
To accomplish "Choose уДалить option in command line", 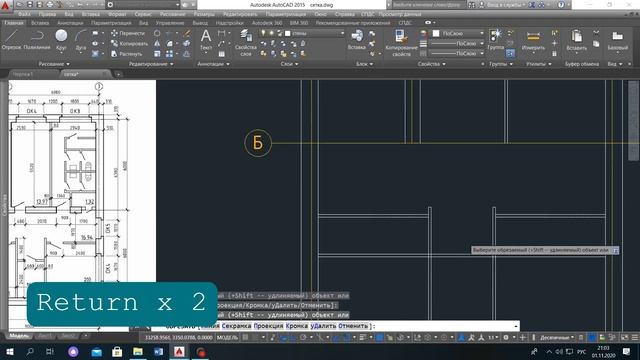I will [323, 326].
